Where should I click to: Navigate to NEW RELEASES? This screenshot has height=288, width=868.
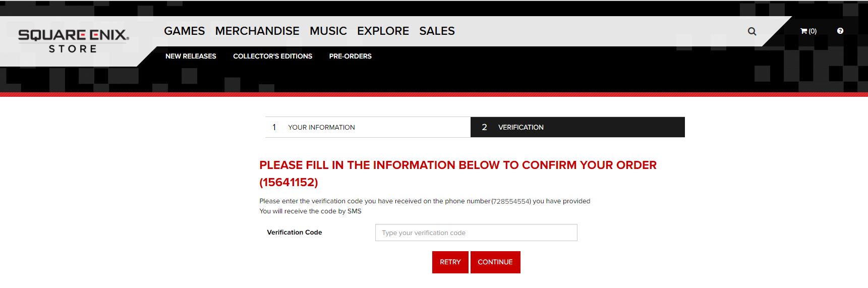(191, 56)
